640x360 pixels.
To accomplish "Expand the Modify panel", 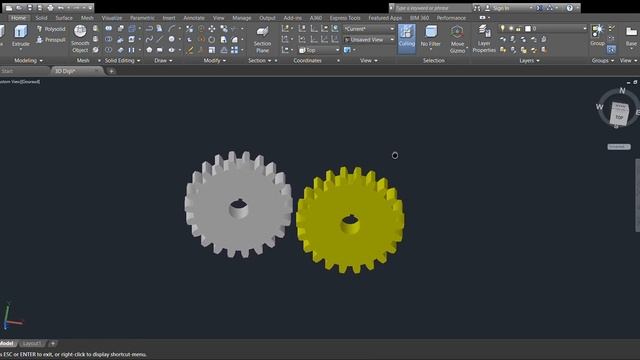I will [214, 60].
